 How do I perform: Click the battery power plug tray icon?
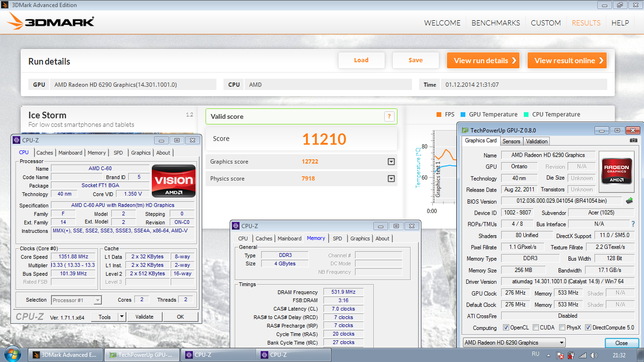coord(571,355)
